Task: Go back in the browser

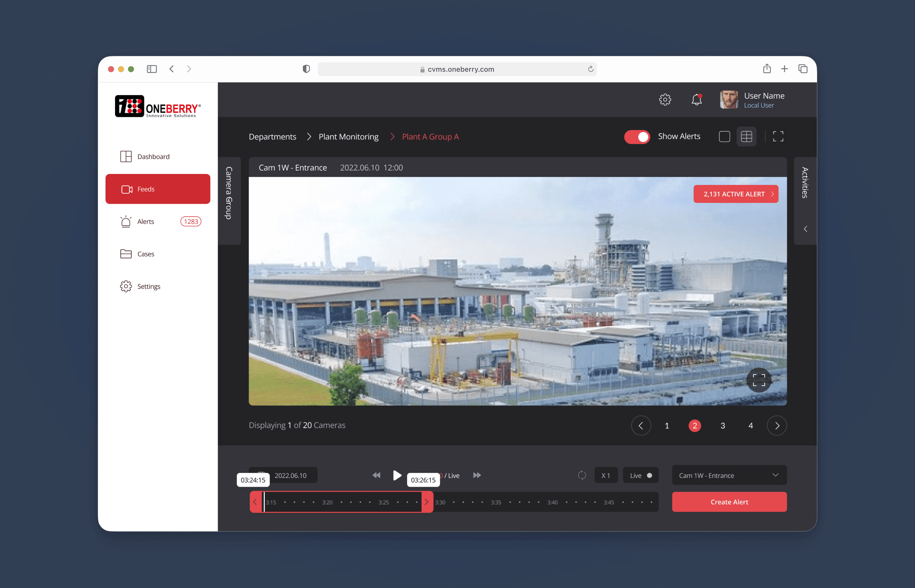Action: point(172,69)
